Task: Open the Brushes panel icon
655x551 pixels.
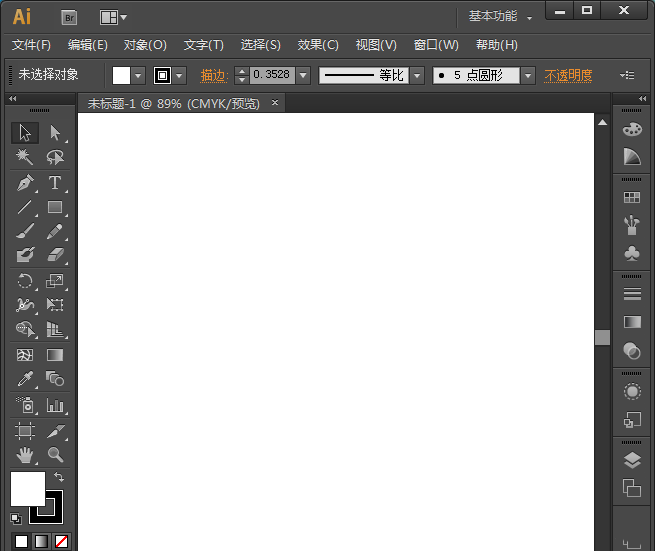Action: [632, 225]
